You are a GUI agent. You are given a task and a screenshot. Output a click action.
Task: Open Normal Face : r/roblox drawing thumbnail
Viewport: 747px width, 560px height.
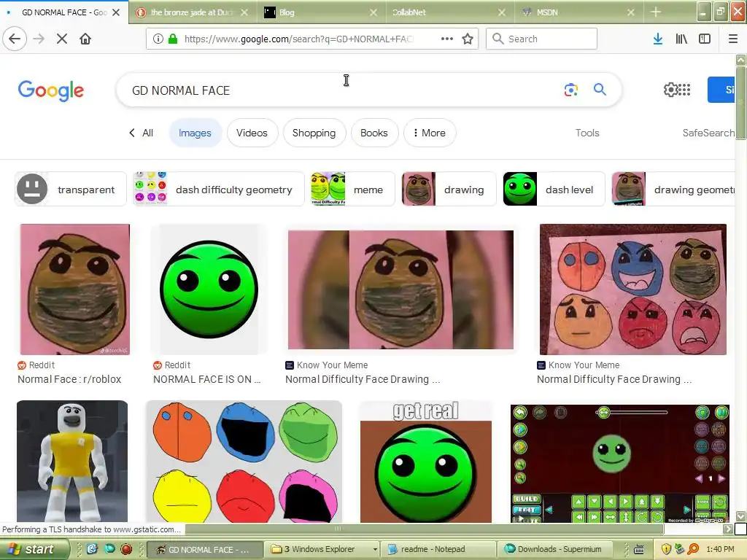point(75,289)
